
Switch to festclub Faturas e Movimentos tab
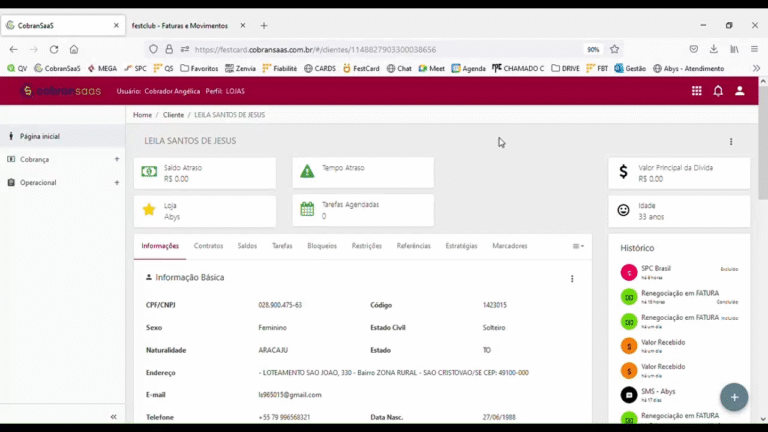click(x=180, y=25)
